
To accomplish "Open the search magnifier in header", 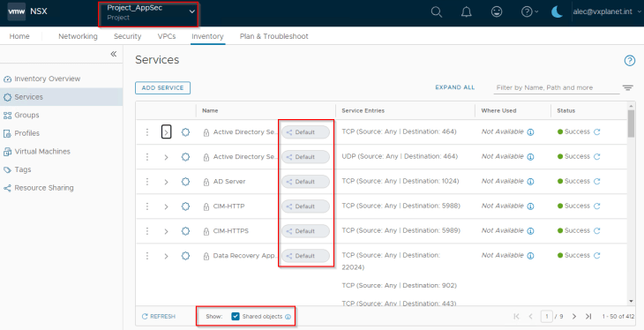I will [x=436, y=12].
